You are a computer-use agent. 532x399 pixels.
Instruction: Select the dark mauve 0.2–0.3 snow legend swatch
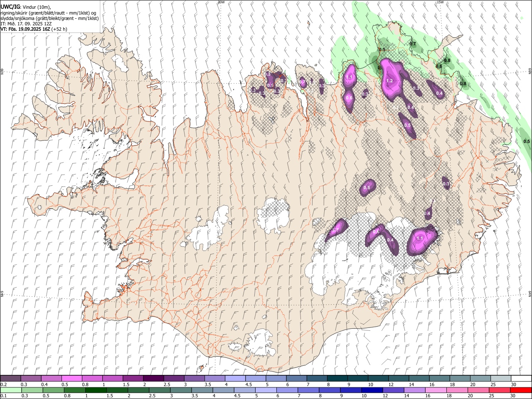[x=11, y=379]
